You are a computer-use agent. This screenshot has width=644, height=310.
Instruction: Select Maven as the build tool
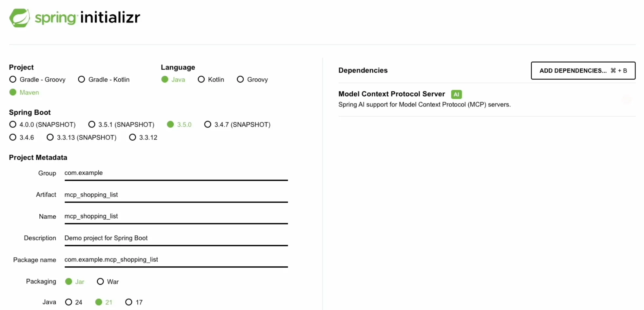point(13,92)
